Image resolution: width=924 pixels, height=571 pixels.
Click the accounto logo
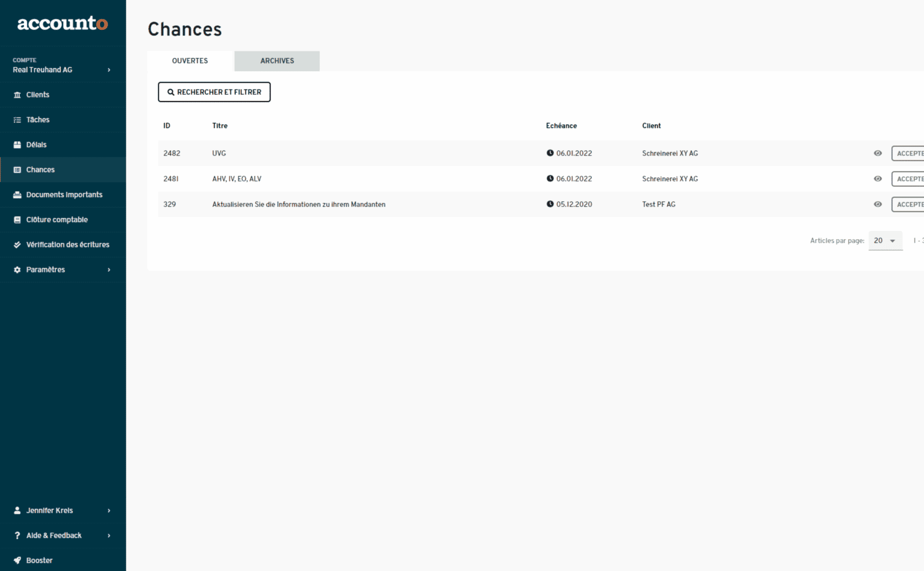63,23
